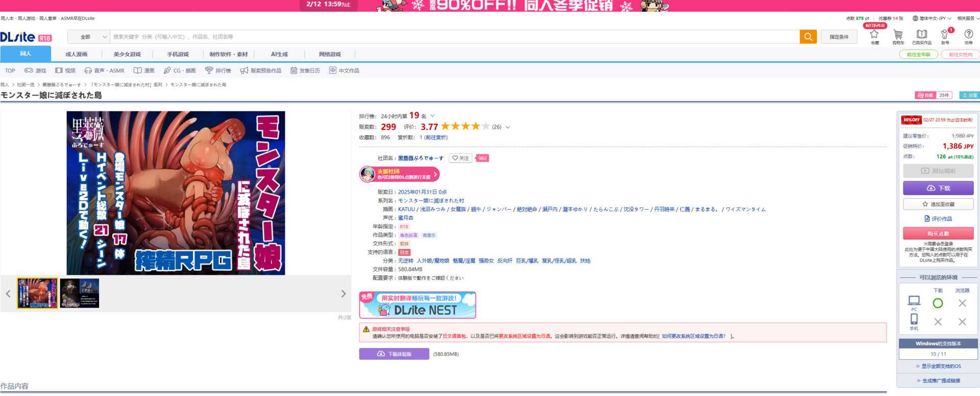The image size is (980, 396).
Task: Open the 音声・ASMR headphone category
Action: click(x=104, y=71)
